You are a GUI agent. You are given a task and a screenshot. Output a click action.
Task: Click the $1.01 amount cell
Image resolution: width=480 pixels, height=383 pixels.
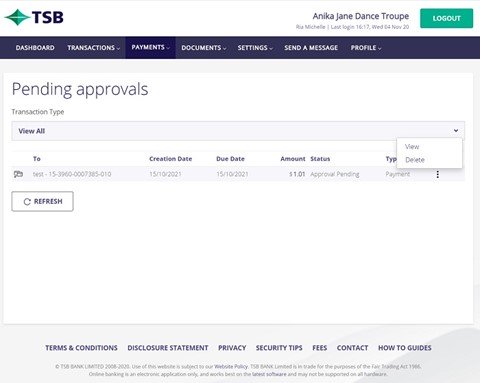coord(297,174)
